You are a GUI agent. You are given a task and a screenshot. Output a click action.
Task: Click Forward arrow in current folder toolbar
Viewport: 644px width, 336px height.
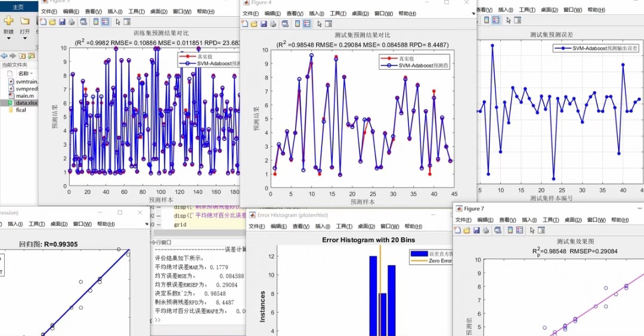[13, 56]
